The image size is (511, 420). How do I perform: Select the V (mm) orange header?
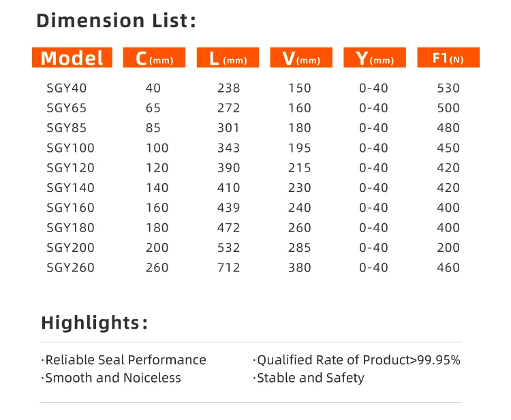(x=301, y=58)
